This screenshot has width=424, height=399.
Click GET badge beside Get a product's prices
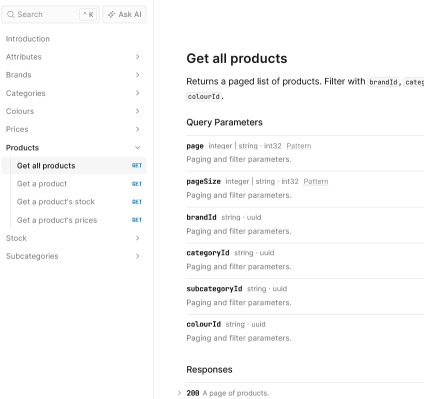(137, 220)
